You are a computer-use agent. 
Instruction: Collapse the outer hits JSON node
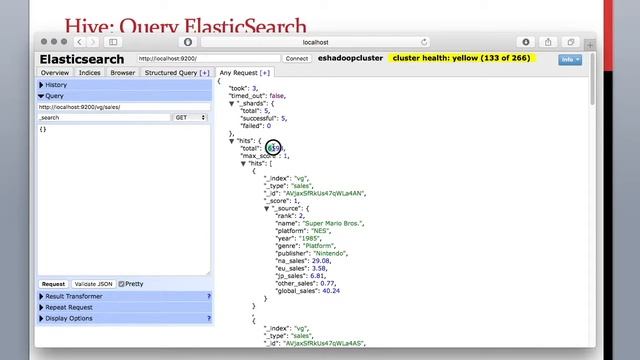tap(231, 141)
